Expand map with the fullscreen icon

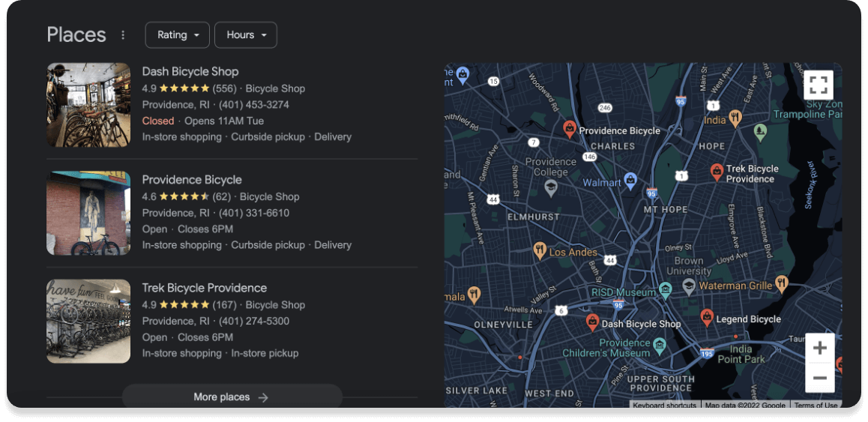[x=819, y=85]
